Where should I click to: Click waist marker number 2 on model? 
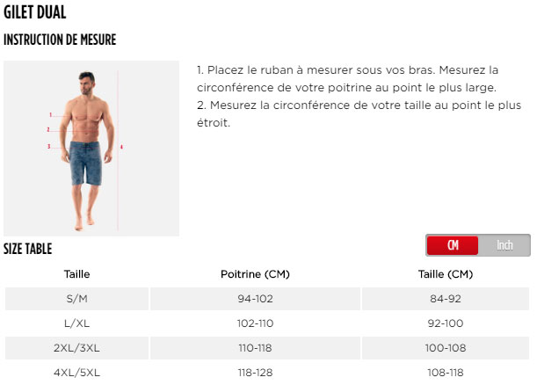[49, 130]
